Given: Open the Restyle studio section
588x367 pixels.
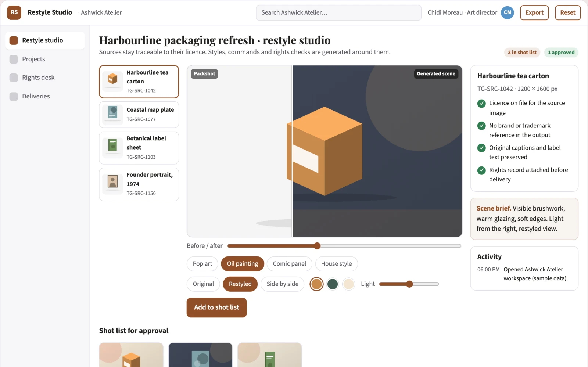Looking at the screenshot, I should click(x=45, y=40).
